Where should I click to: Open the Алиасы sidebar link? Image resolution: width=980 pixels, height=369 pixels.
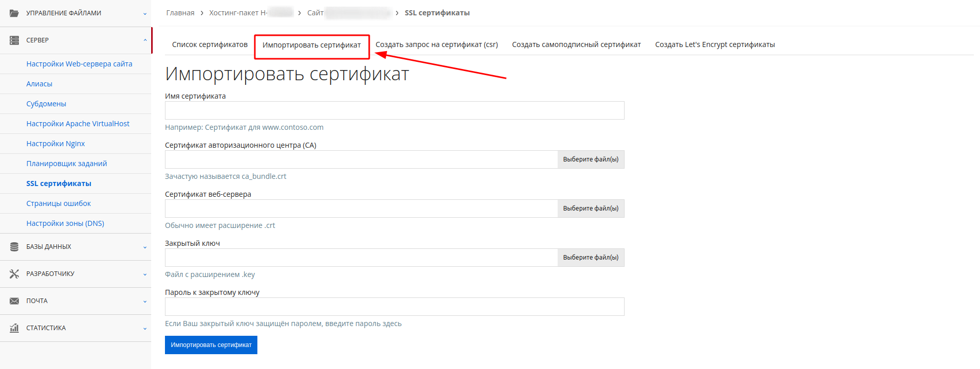coord(39,84)
